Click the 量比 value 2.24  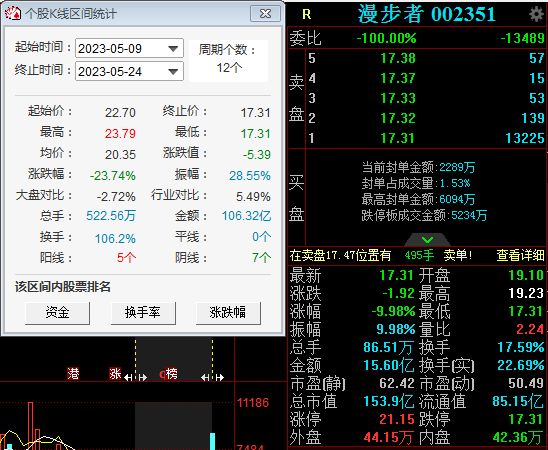click(531, 329)
